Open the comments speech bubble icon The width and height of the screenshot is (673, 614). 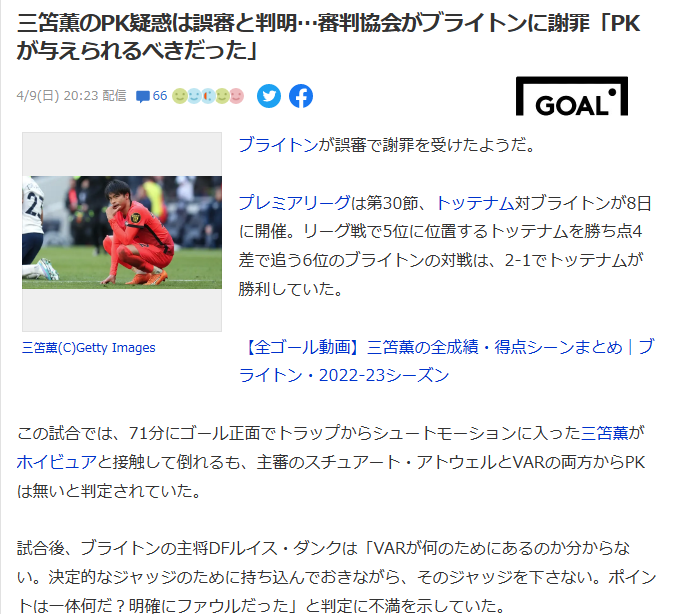click(142, 97)
